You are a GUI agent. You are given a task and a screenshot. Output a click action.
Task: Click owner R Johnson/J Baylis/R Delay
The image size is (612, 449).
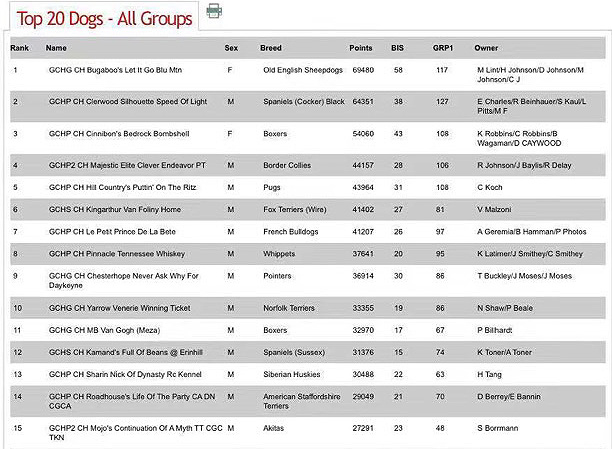pyautogui.click(x=524, y=165)
